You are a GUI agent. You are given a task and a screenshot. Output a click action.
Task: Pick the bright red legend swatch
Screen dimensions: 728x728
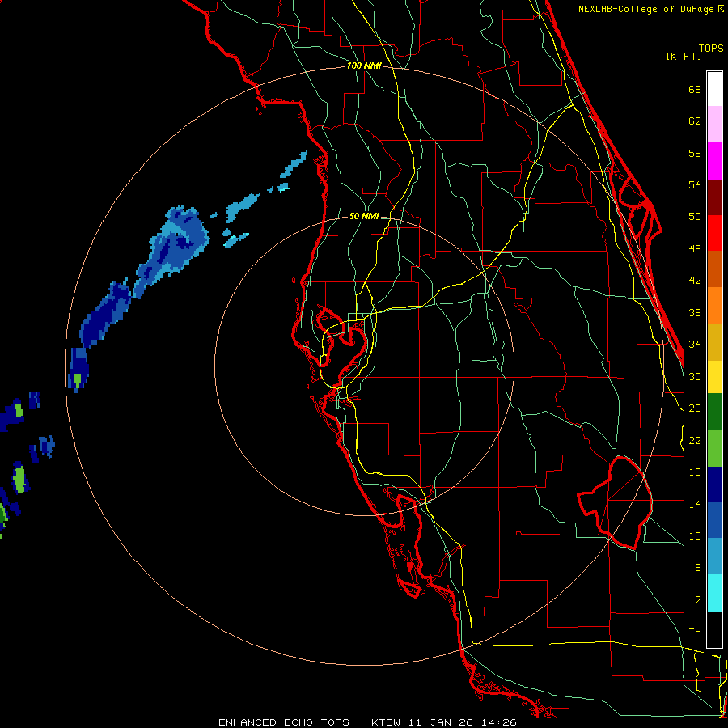[x=714, y=233]
